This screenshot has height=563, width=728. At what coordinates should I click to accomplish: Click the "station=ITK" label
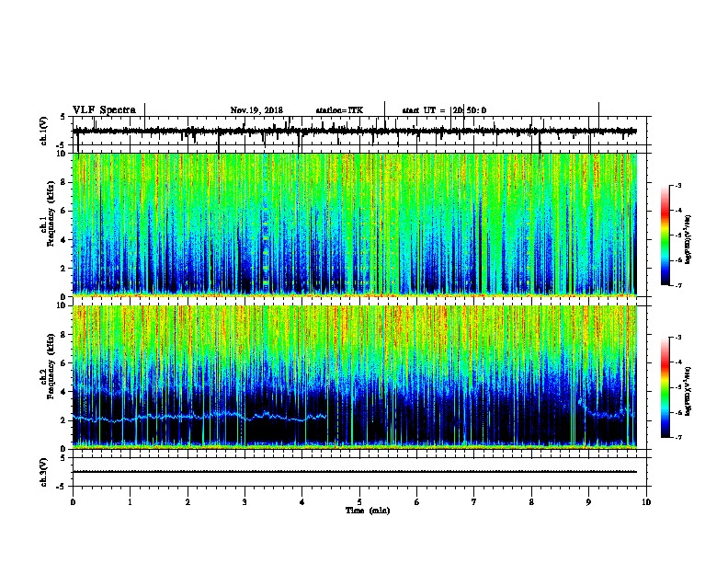339,110
